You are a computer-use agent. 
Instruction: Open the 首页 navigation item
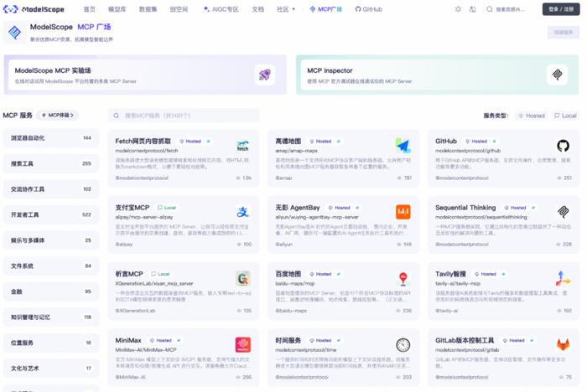(89, 9)
